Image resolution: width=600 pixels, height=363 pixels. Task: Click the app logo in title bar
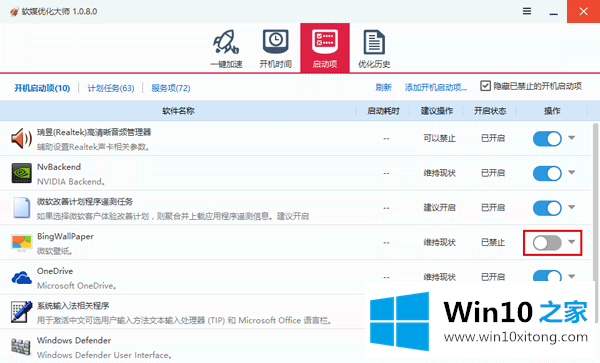point(14,11)
